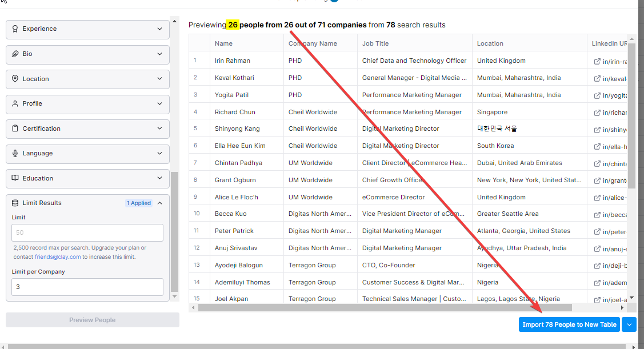The image size is (644, 349).
Task: Expand the Education filter section
Action: point(159,179)
